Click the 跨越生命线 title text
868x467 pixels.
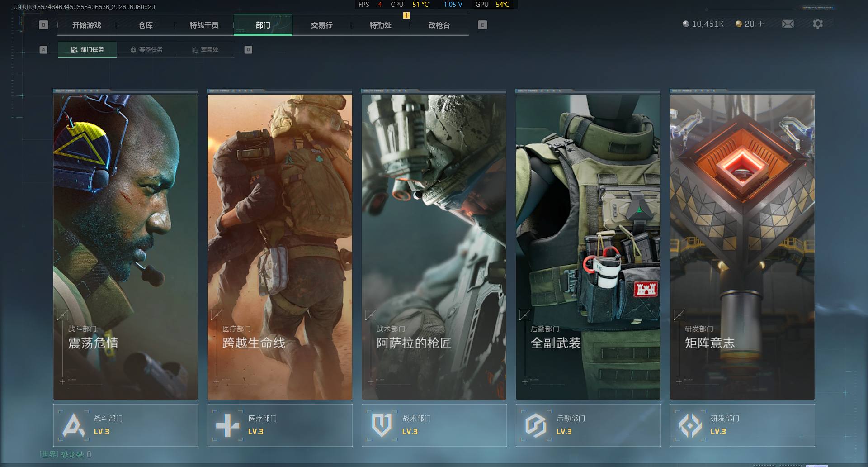point(254,343)
